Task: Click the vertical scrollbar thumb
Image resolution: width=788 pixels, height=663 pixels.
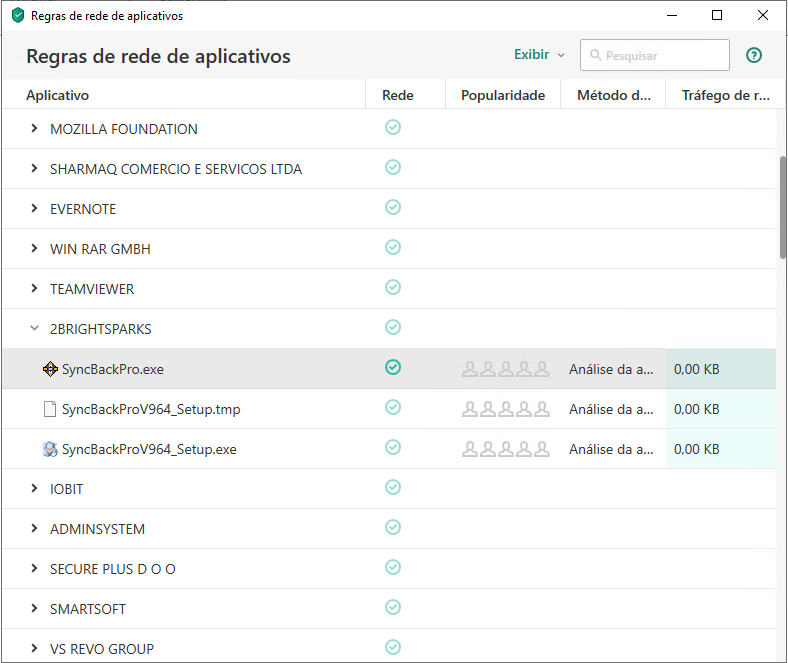Action: [783, 207]
